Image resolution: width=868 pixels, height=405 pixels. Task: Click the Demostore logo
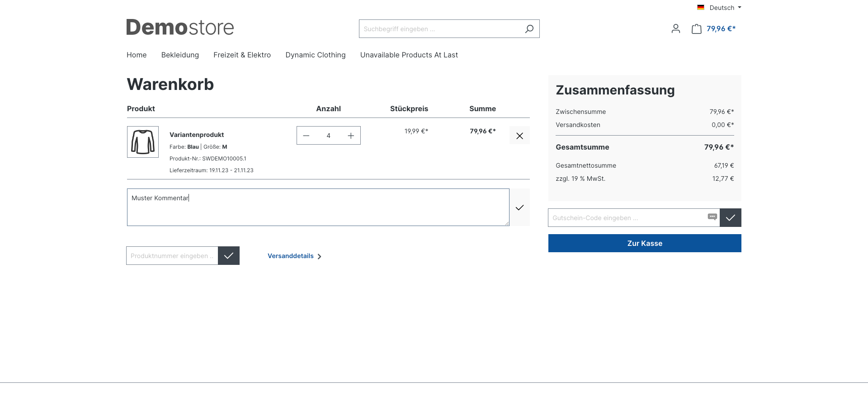click(x=180, y=28)
